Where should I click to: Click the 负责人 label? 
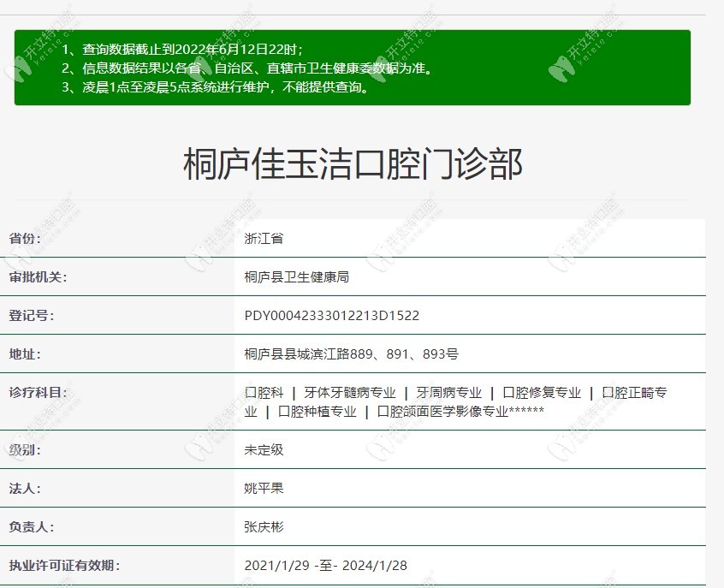coord(32,527)
